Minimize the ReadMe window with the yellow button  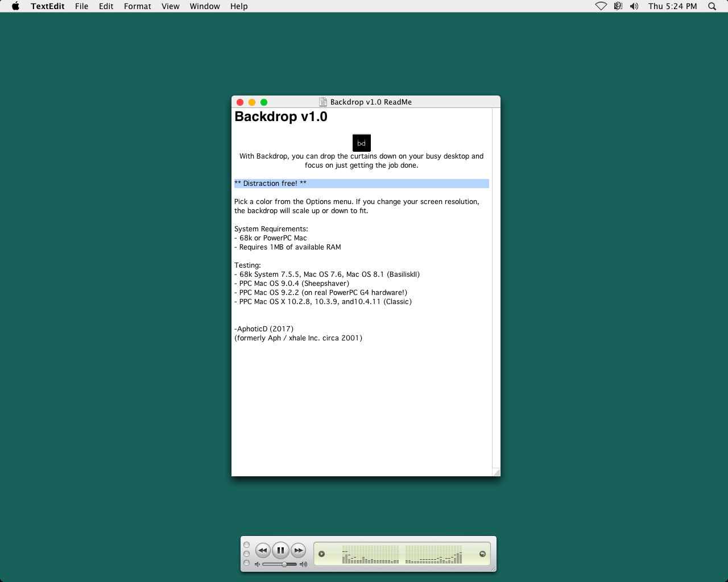point(252,102)
